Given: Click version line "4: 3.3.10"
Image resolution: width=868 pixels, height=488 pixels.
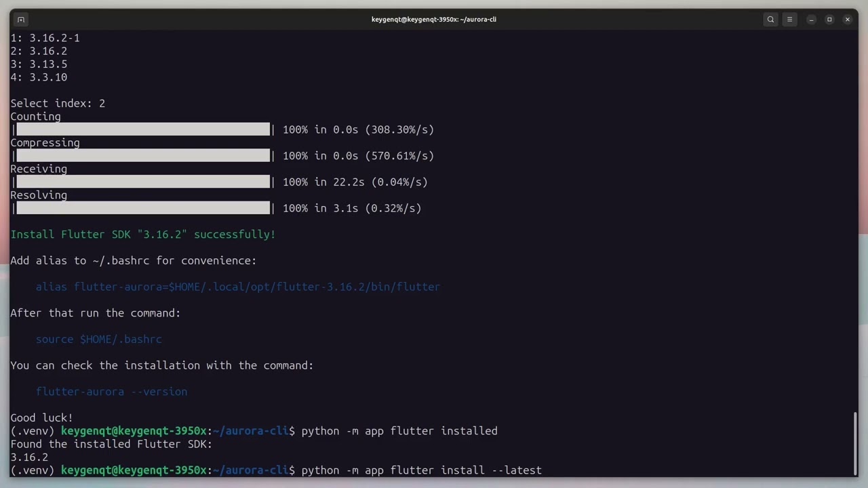Looking at the screenshot, I should pos(39,77).
